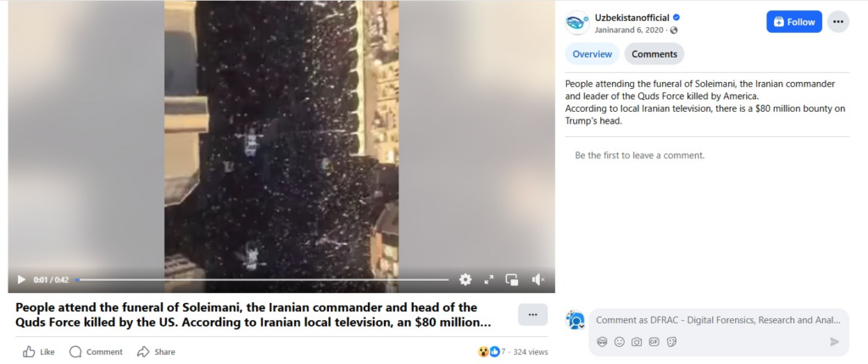The height and width of the screenshot is (364, 868).
Task: Add a GIF to the comment
Action: (x=654, y=342)
